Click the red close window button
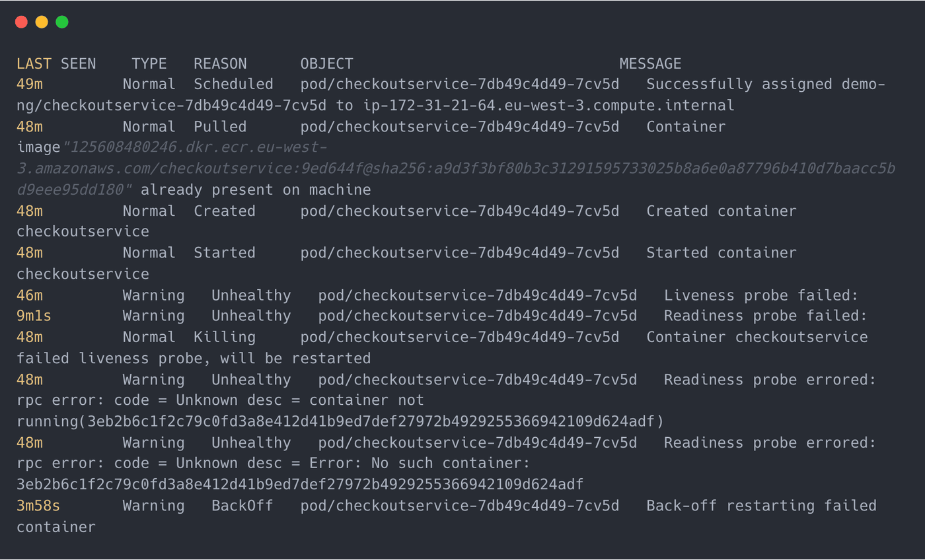This screenshot has width=925, height=560. pos(21,22)
